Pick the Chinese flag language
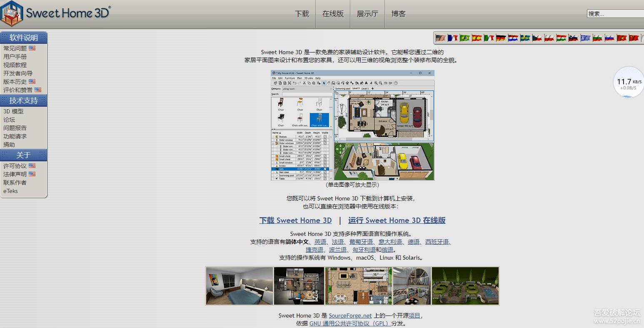Image resolution: width=644 pixels, height=328 pixels. (634, 38)
